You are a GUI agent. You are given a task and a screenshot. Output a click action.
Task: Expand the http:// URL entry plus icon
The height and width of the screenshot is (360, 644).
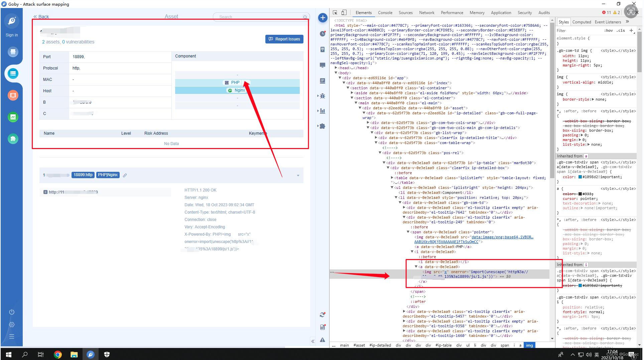click(x=45, y=192)
